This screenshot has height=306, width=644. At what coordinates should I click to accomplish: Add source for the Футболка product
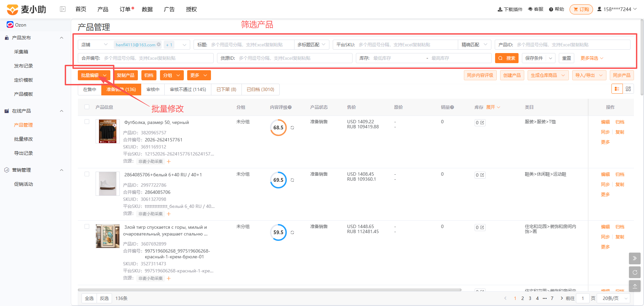169,162
